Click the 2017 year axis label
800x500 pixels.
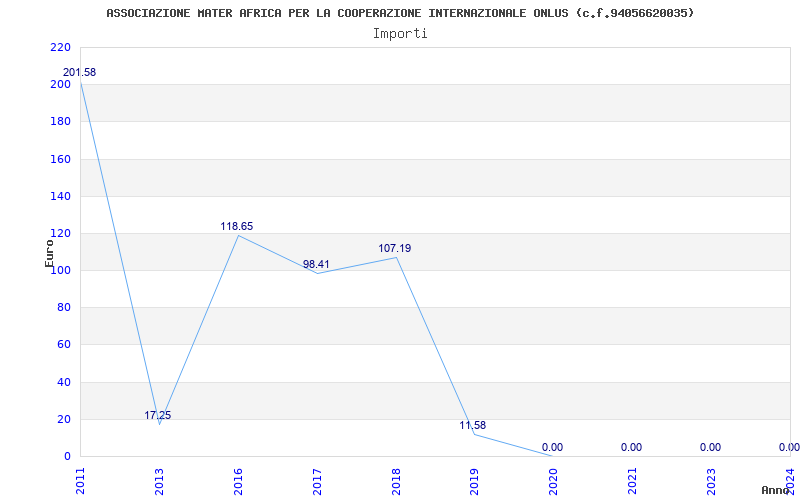(317, 483)
